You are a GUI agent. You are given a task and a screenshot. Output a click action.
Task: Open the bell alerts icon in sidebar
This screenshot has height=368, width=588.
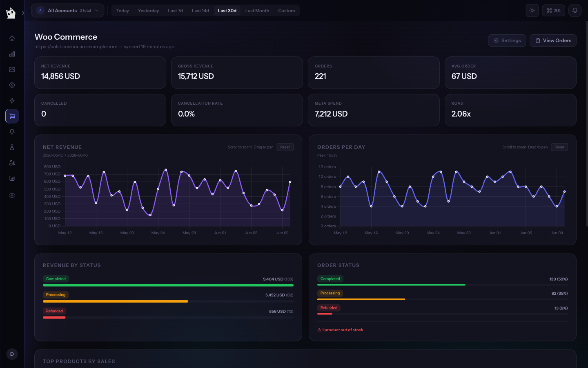pyautogui.click(x=12, y=132)
